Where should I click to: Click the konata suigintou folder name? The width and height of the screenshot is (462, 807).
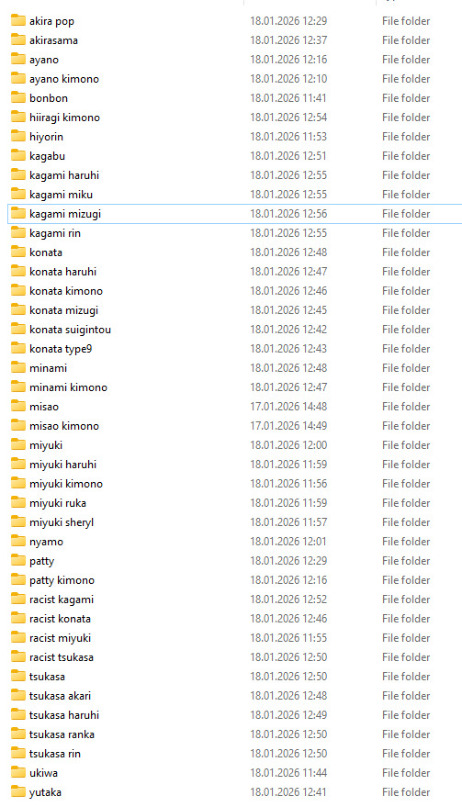(70, 329)
